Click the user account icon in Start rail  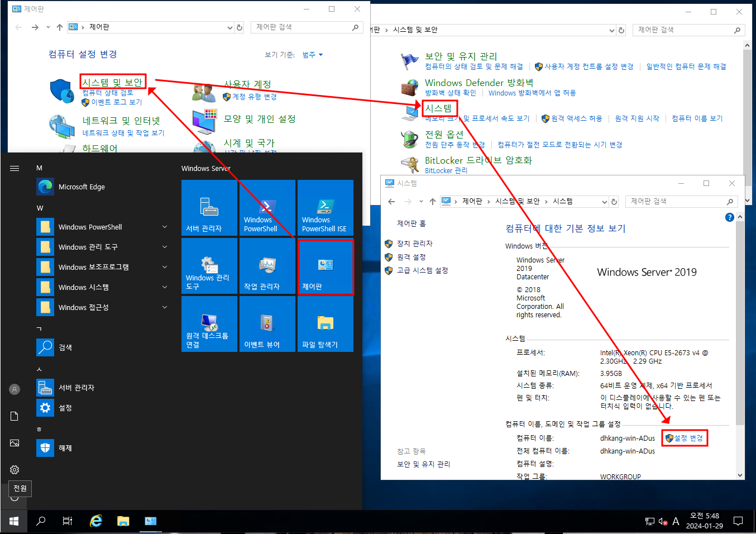(x=15, y=389)
